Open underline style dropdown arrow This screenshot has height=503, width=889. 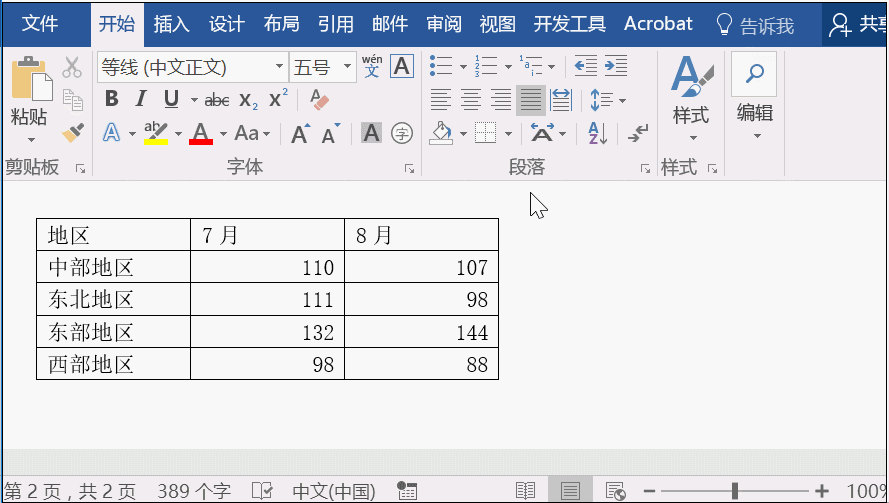coord(194,100)
